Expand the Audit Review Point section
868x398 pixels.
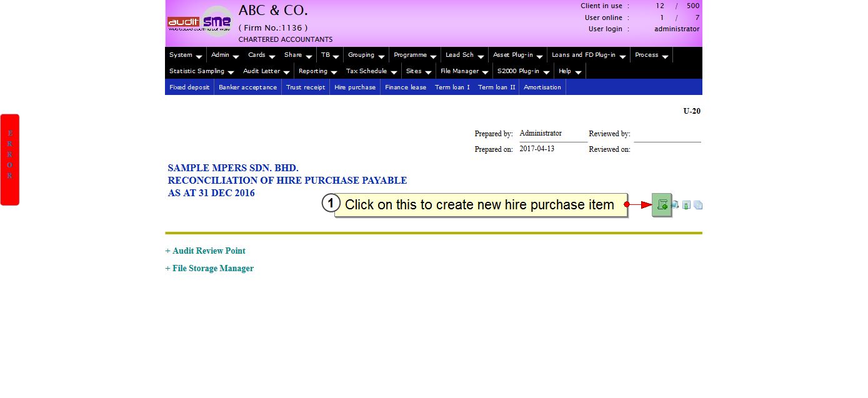(205, 251)
